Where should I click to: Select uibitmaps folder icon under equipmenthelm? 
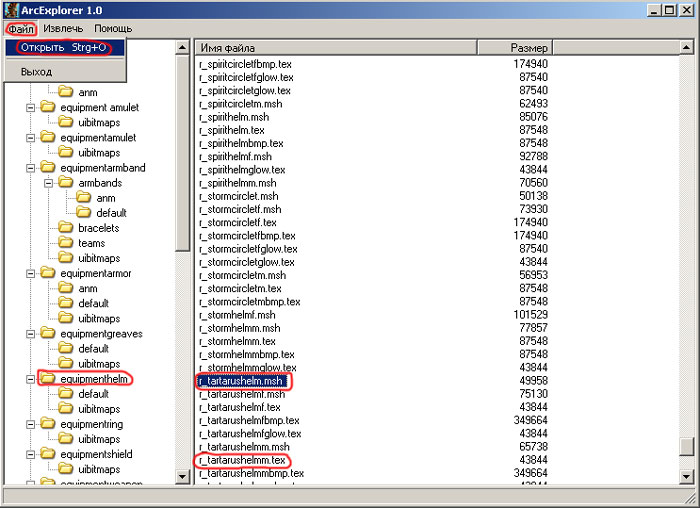tap(66, 408)
